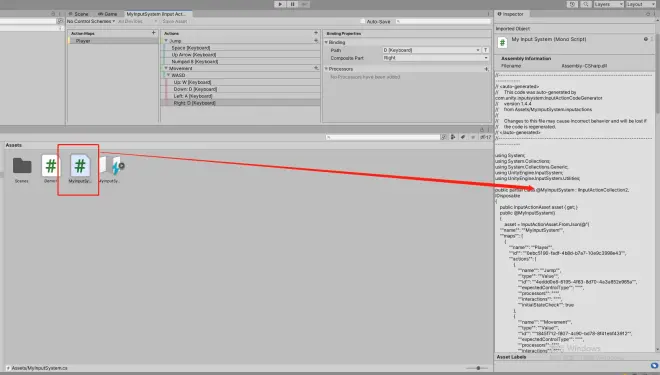The height and width of the screenshot is (375, 660).
Task: Add a binding to the Movement action
Action: [x=316, y=68]
